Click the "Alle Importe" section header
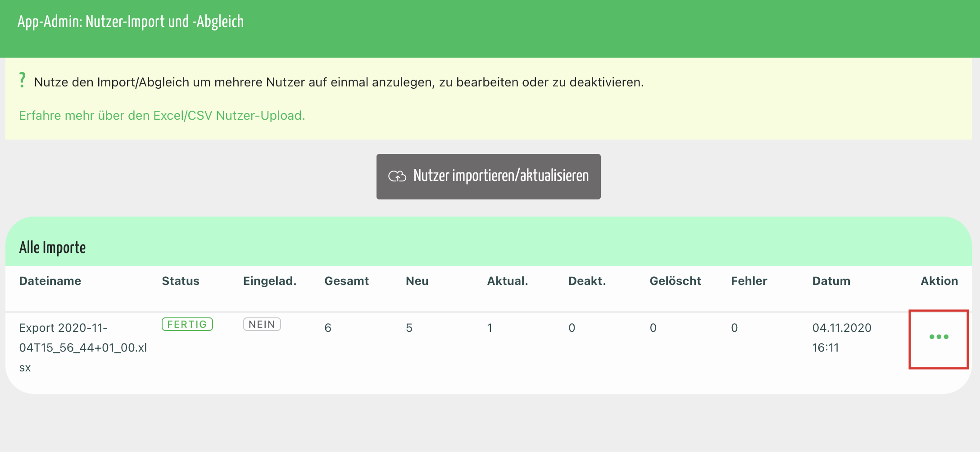The image size is (980, 452). click(53, 247)
